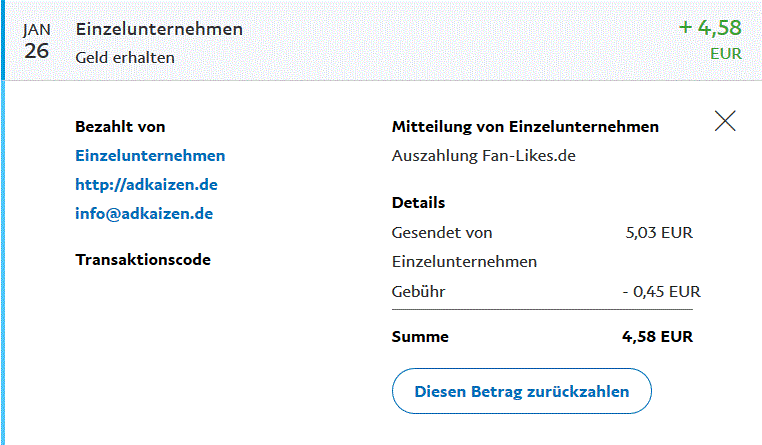The width and height of the screenshot is (762, 445).
Task: Open the http://adkaizen.de website link
Action: point(146,184)
